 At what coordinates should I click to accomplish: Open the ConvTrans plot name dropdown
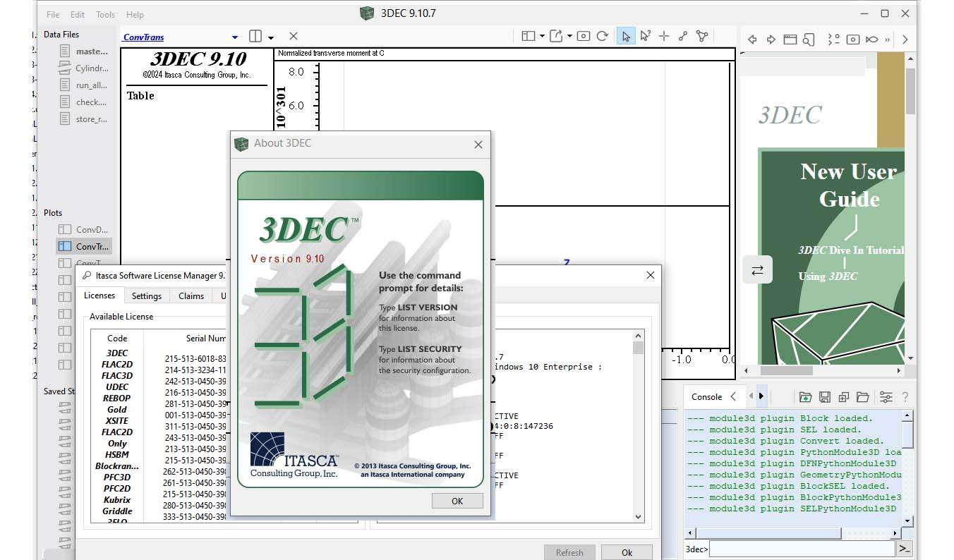[235, 37]
